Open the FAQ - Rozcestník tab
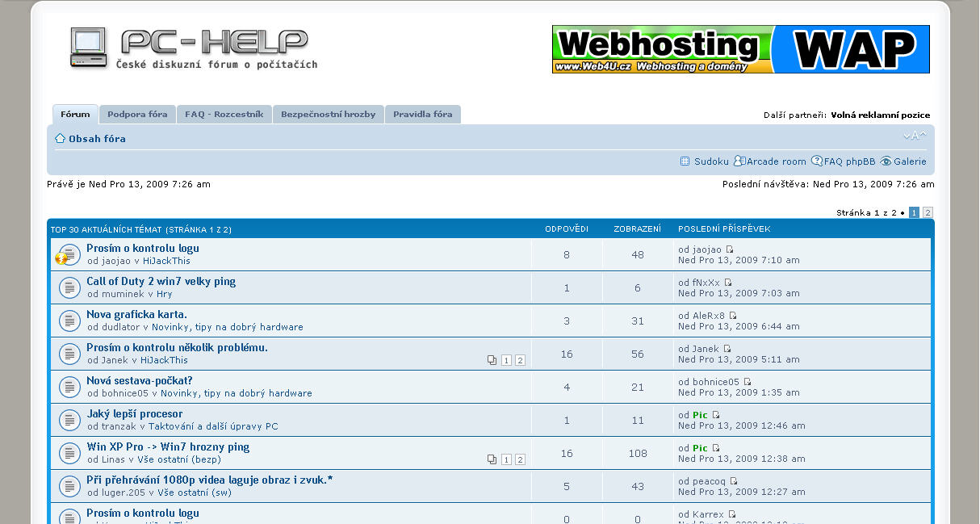 tap(224, 115)
